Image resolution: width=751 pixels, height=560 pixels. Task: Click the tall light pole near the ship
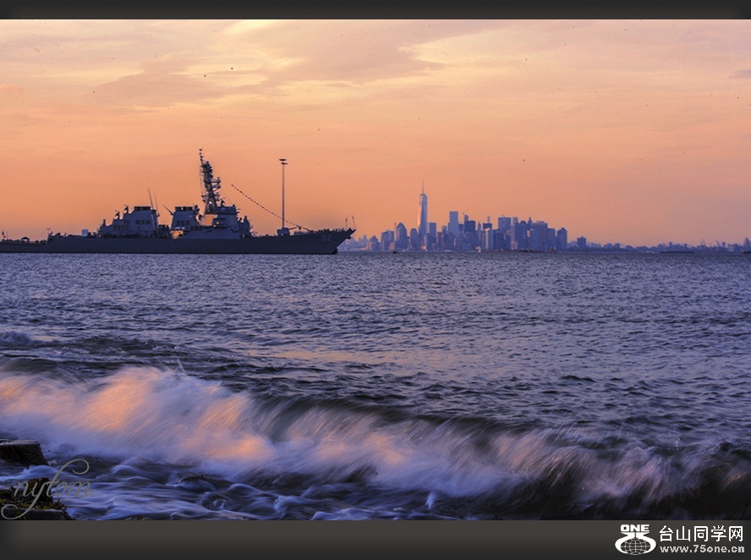pos(282,195)
